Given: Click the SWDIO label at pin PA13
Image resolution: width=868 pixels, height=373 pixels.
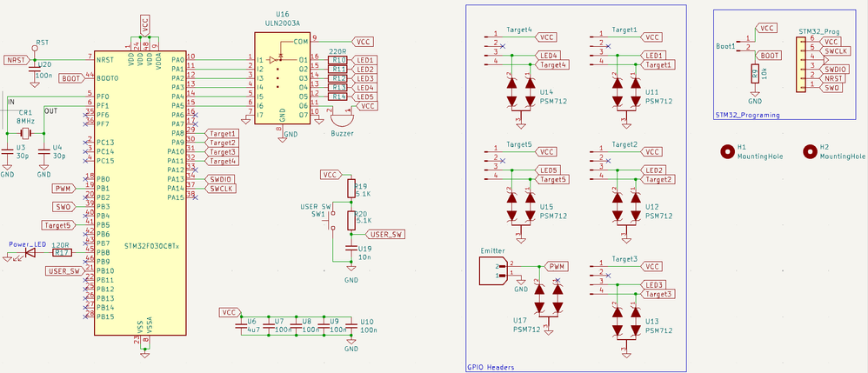Looking at the screenshot, I should [x=221, y=179].
